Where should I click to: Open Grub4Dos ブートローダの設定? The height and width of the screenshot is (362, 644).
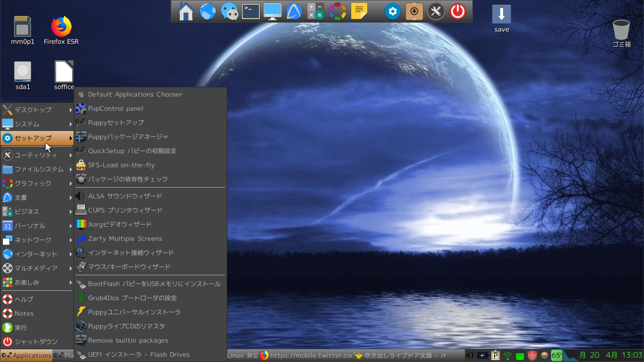point(150,298)
